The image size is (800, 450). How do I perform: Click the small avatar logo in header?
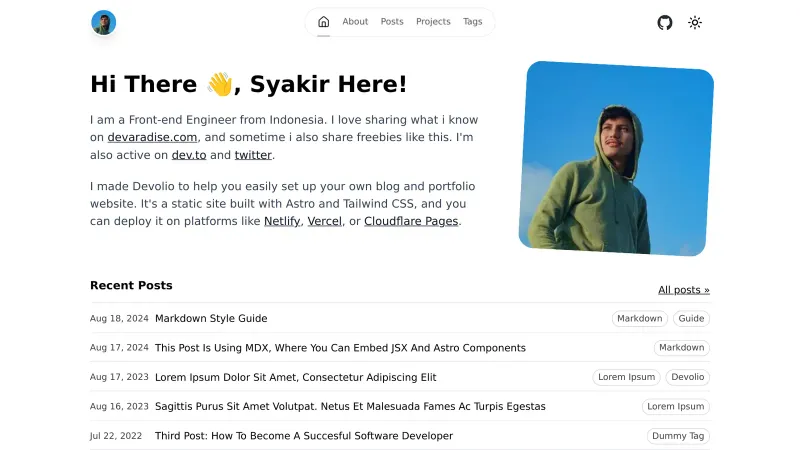103,22
